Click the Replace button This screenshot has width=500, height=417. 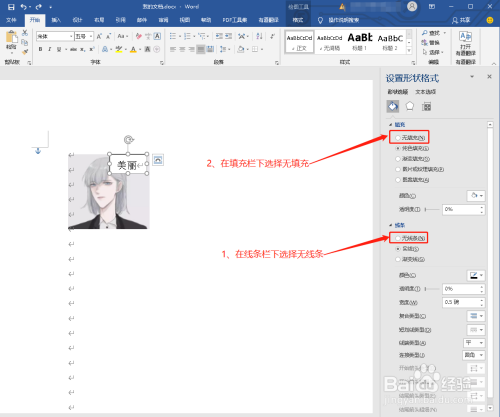431,43
